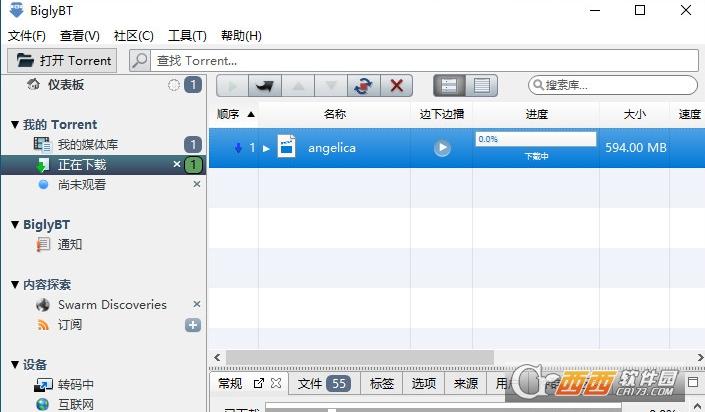The width and height of the screenshot is (705, 412).
Task: Open 通知 in the sidebar
Action: pos(70,244)
